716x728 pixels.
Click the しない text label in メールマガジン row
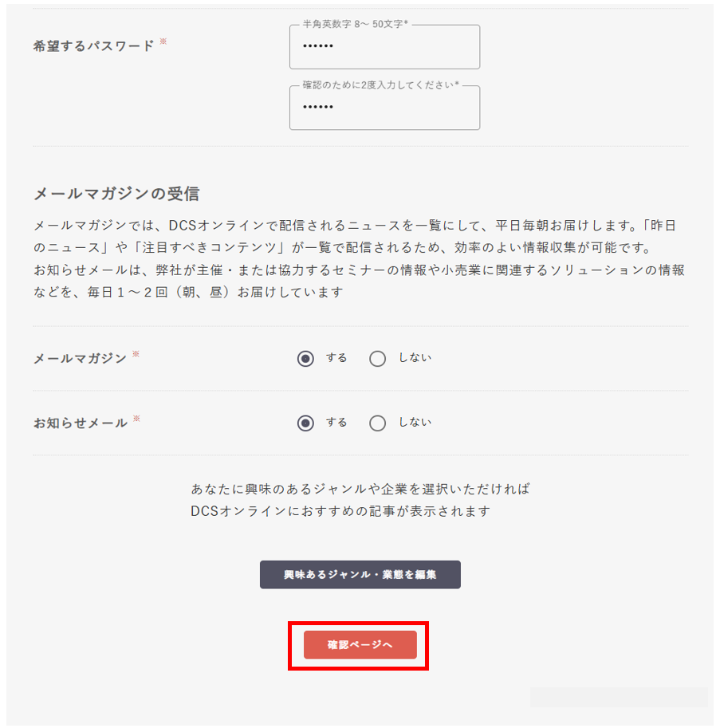pos(415,358)
